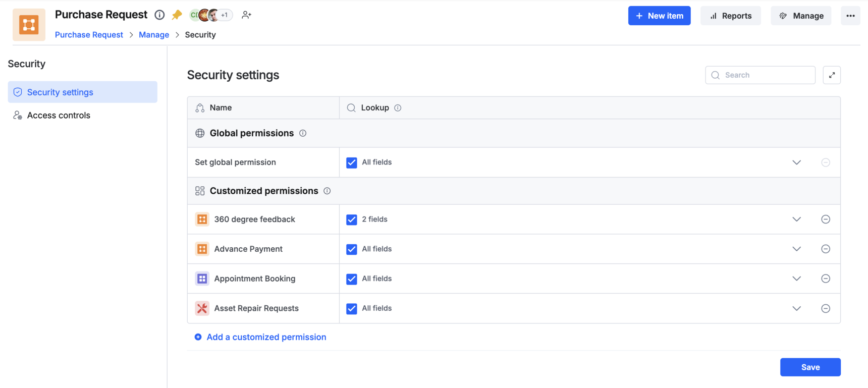Viewport: 868px width, 388px height.
Task: Click the New item button
Action: pyautogui.click(x=659, y=16)
